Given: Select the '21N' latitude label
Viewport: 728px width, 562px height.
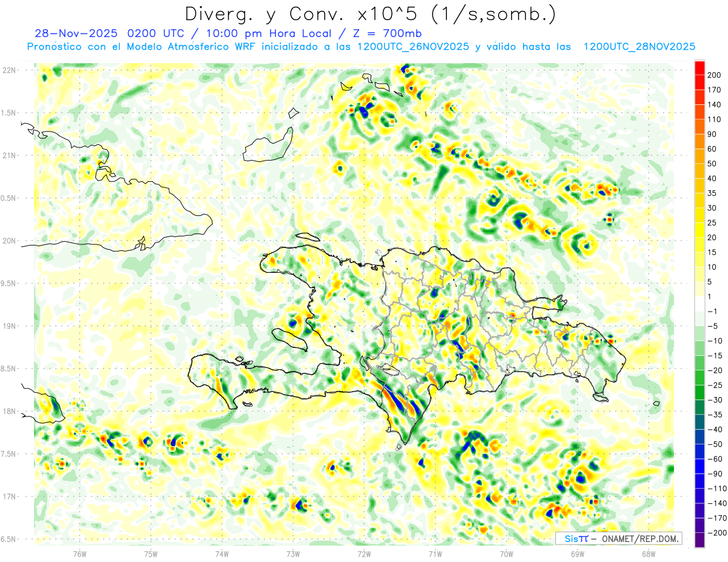Looking at the screenshot, I should [x=9, y=156].
